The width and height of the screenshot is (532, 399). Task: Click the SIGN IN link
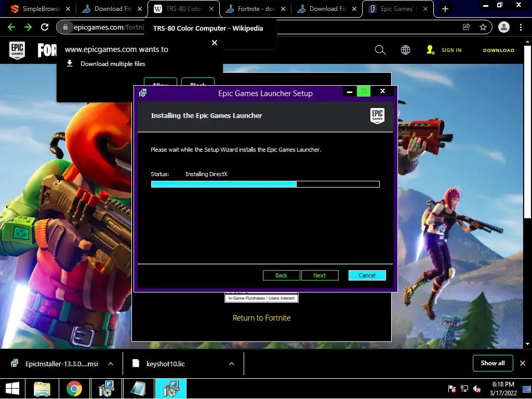pyautogui.click(x=451, y=50)
